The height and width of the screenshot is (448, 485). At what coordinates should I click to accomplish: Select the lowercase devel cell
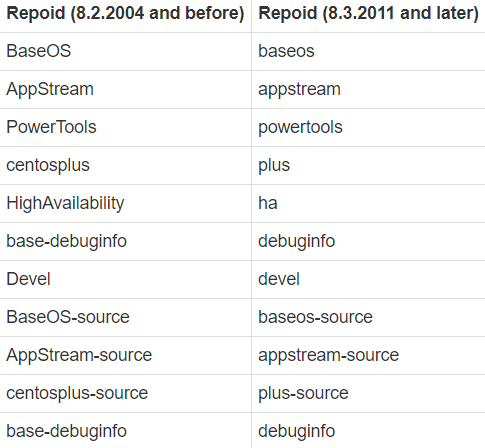368,279
